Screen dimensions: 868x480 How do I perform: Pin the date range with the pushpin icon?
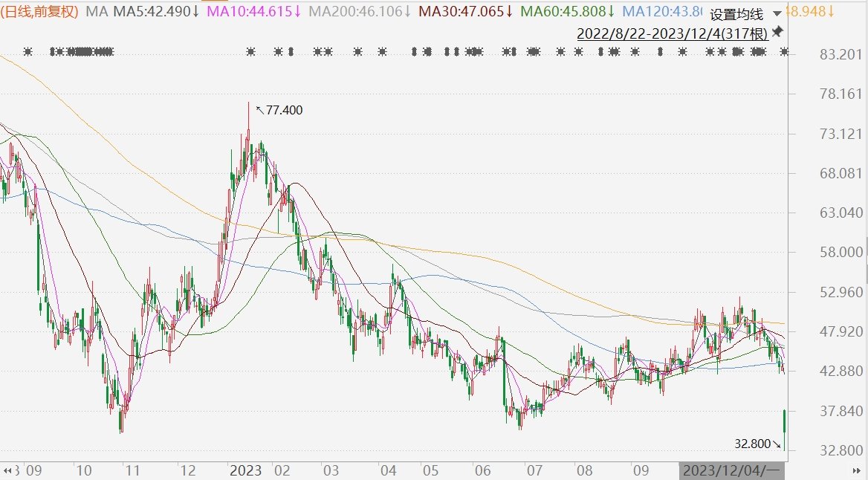pyautogui.click(x=777, y=31)
